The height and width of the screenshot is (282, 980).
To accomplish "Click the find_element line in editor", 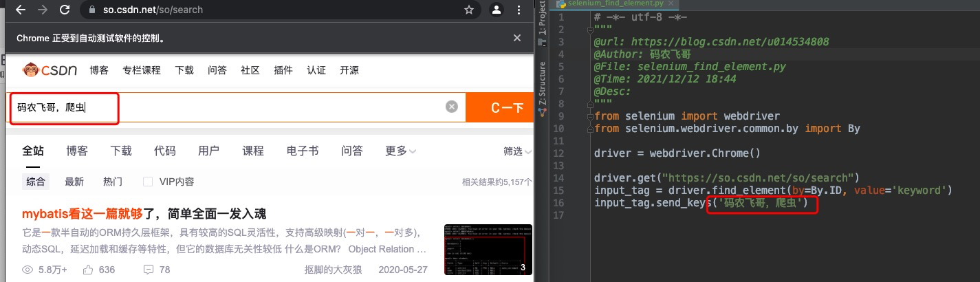I will [774, 191].
